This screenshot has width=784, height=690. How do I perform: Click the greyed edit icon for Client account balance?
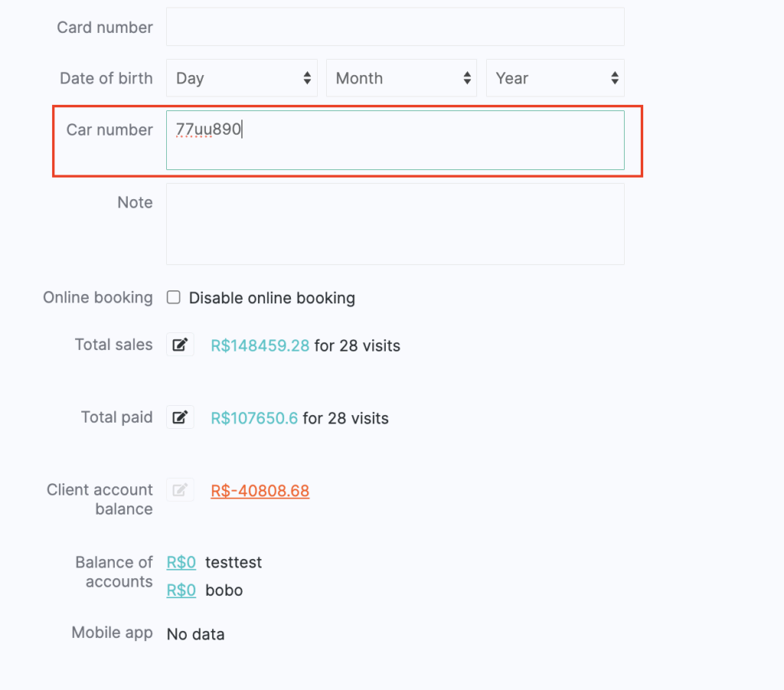180,490
